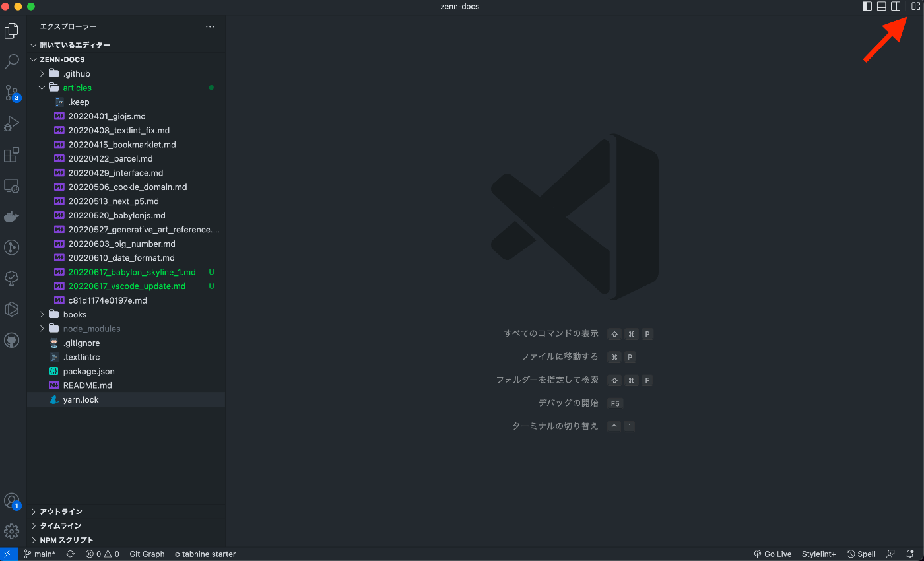
Task: Select 20220520_babylonjs.md
Action: pos(126,216)
